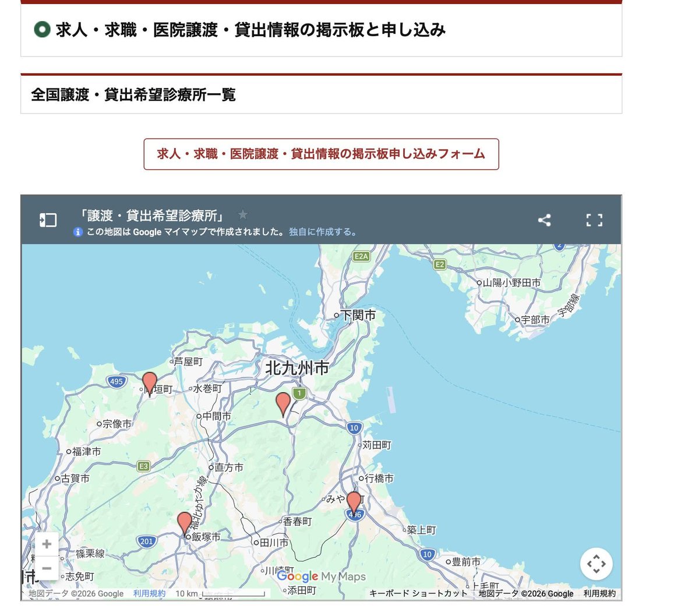Click the 宗像市 map label
Viewport: 699px width, 616px height.
point(116,424)
